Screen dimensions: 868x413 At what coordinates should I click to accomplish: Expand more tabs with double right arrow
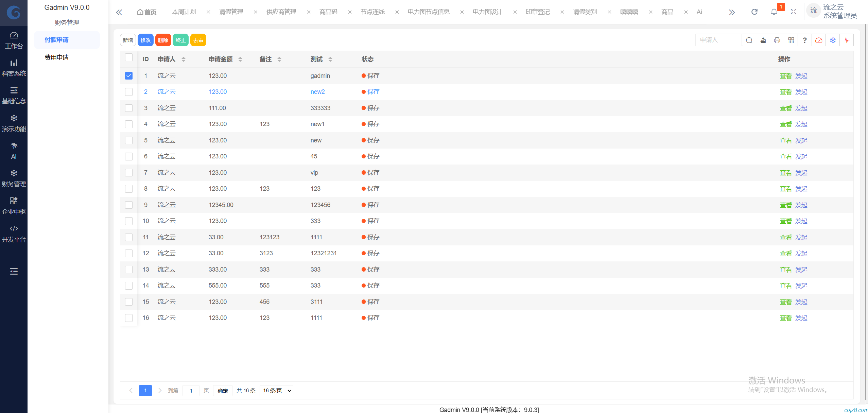coord(732,12)
